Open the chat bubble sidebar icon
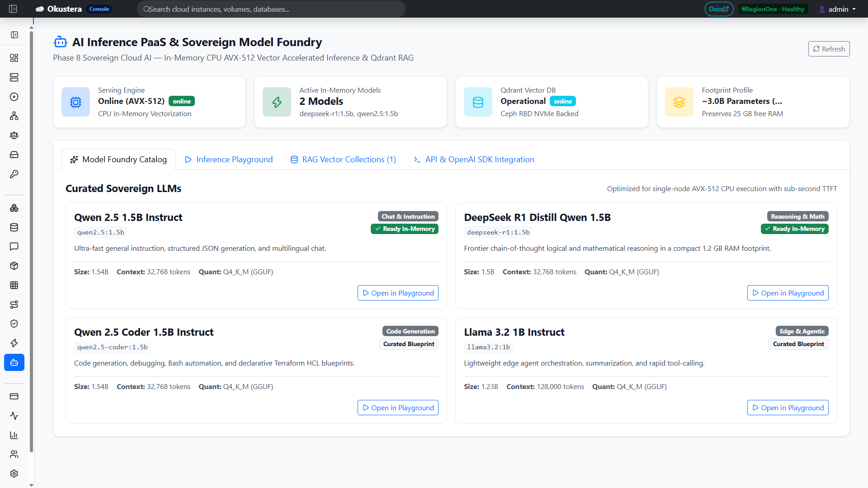Screen dimensions: 868x488 tap(14, 246)
